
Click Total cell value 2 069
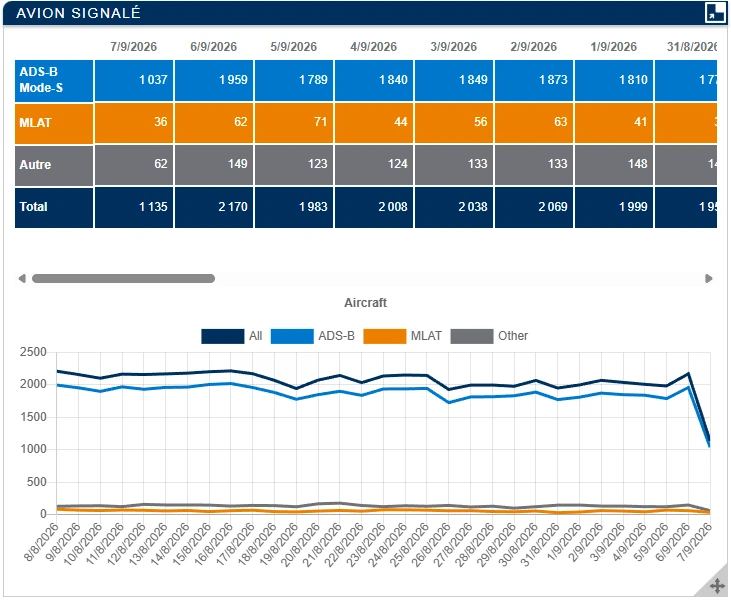tap(534, 207)
